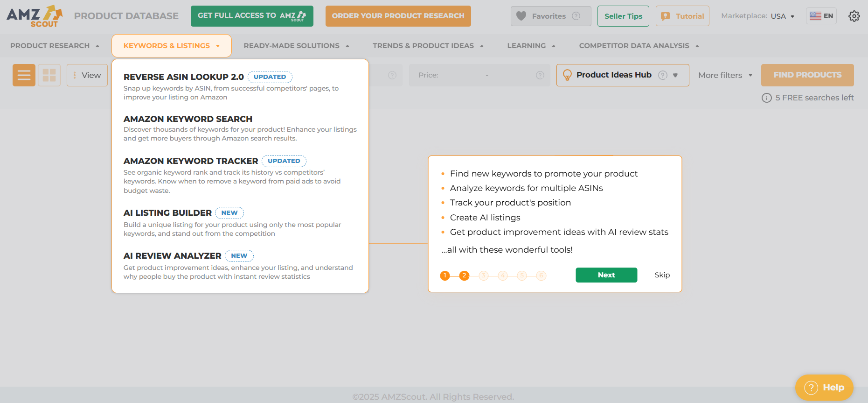Click the Price filter help icon
The height and width of the screenshot is (403, 868).
(540, 75)
